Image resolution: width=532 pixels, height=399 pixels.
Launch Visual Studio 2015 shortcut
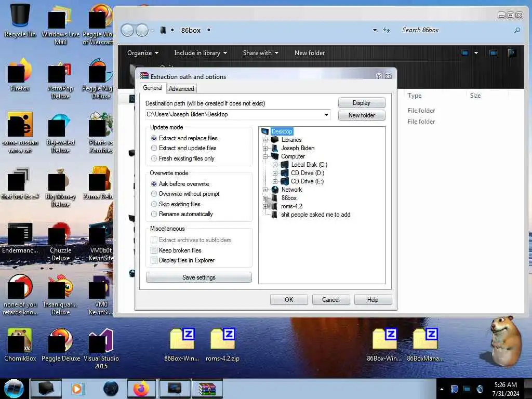[x=101, y=349]
